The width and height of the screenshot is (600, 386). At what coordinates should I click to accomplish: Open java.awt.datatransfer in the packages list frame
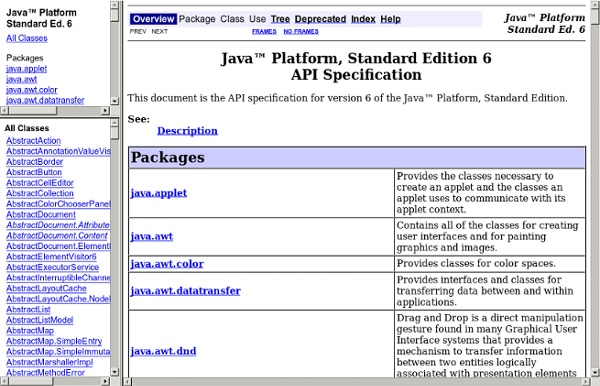(x=45, y=100)
